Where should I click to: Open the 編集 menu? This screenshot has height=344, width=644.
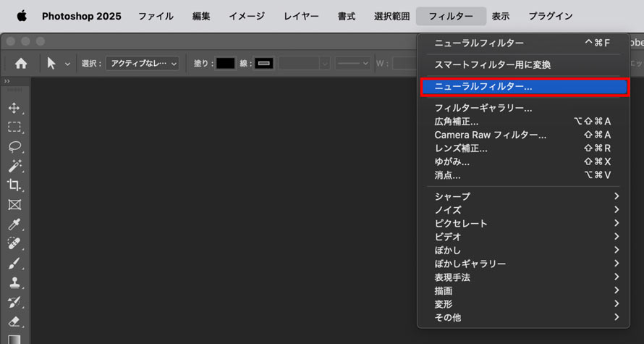(201, 17)
